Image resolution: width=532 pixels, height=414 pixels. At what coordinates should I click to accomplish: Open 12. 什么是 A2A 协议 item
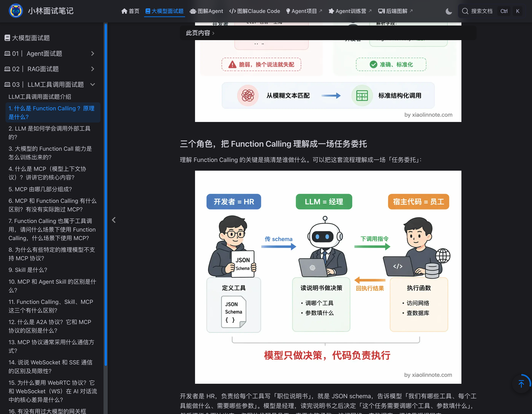click(x=53, y=326)
